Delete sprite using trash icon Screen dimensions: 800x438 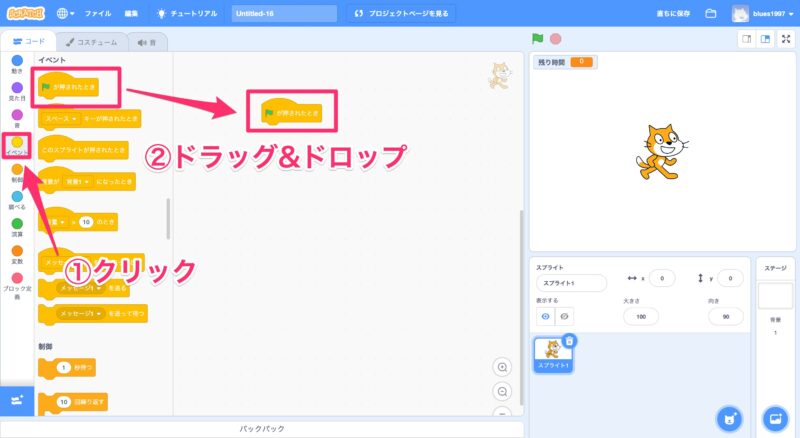569,341
